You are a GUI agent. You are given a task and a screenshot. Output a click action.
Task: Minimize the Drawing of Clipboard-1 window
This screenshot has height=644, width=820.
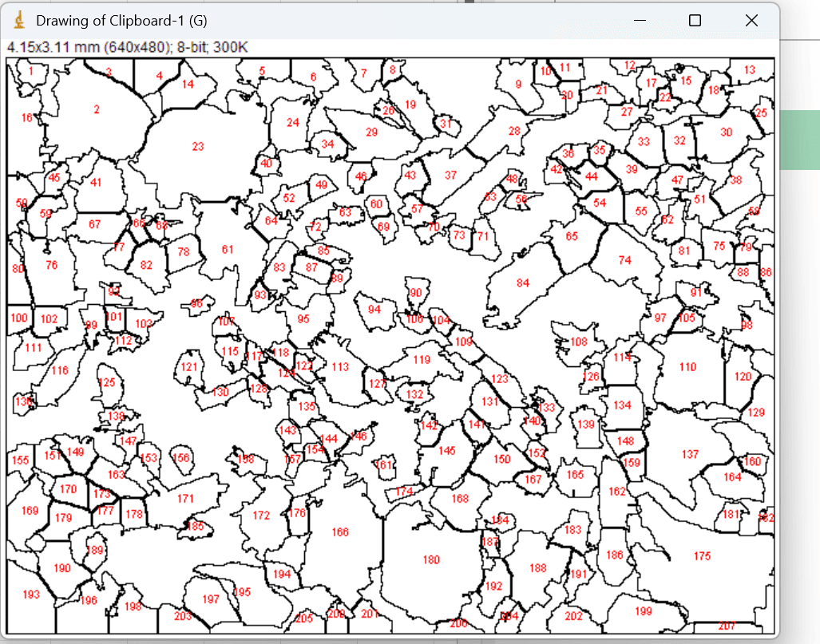tap(640, 21)
